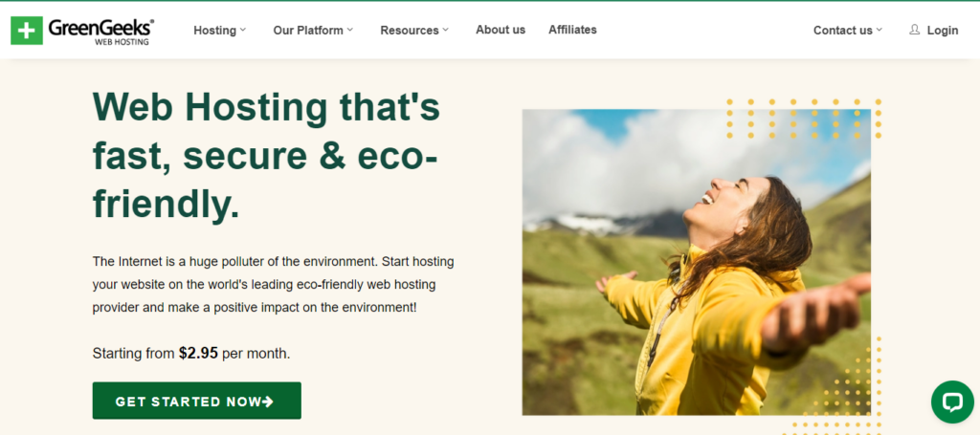Click the $2.95 starting price text

(198, 353)
